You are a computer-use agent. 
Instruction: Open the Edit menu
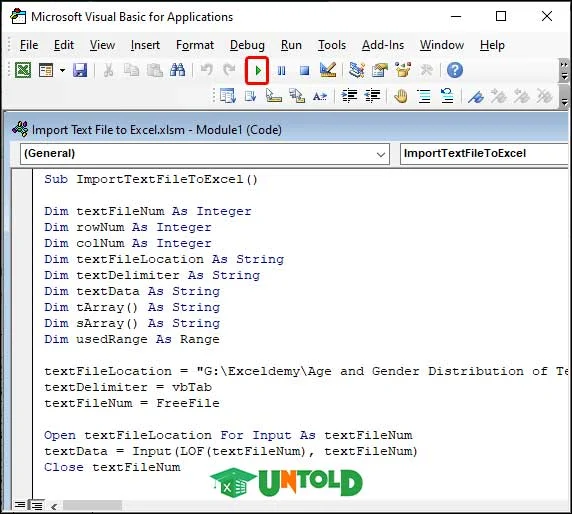pyautogui.click(x=64, y=45)
